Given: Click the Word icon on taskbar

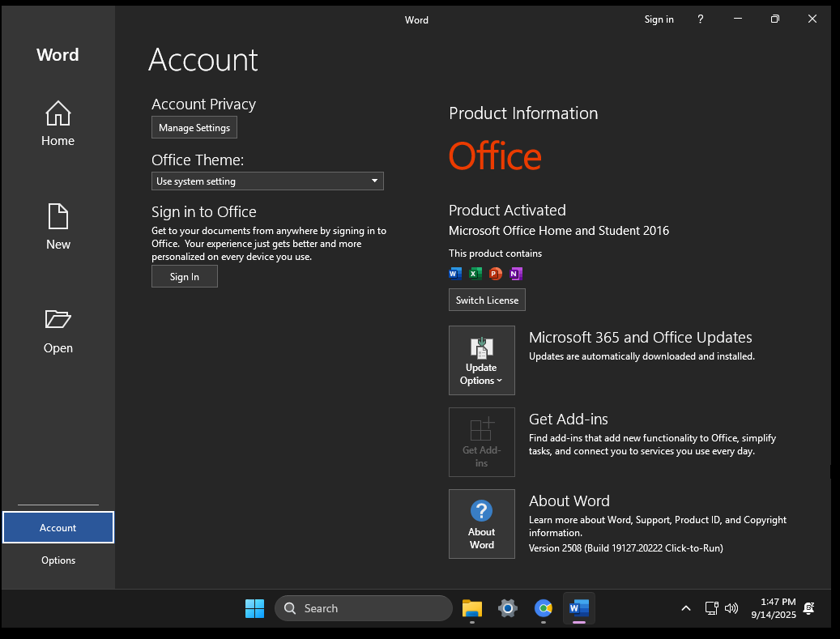Looking at the screenshot, I should (x=578, y=608).
